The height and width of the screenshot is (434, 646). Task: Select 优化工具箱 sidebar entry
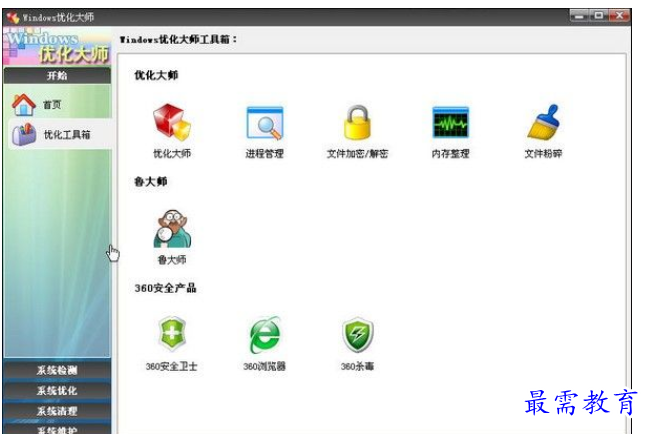(x=60, y=134)
